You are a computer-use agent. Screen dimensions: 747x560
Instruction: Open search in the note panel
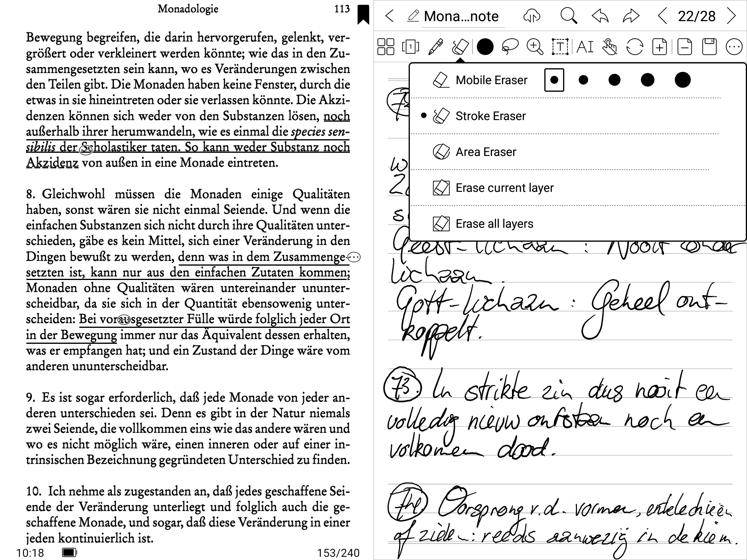click(568, 16)
